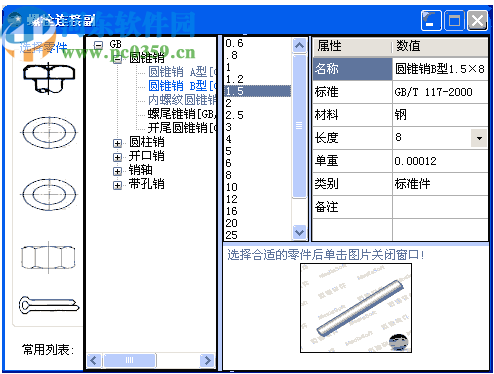The height and width of the screenshot is (374, 494).
Task: Select 圆锥销 B型 tree item
Action: (x=182, y=86)
